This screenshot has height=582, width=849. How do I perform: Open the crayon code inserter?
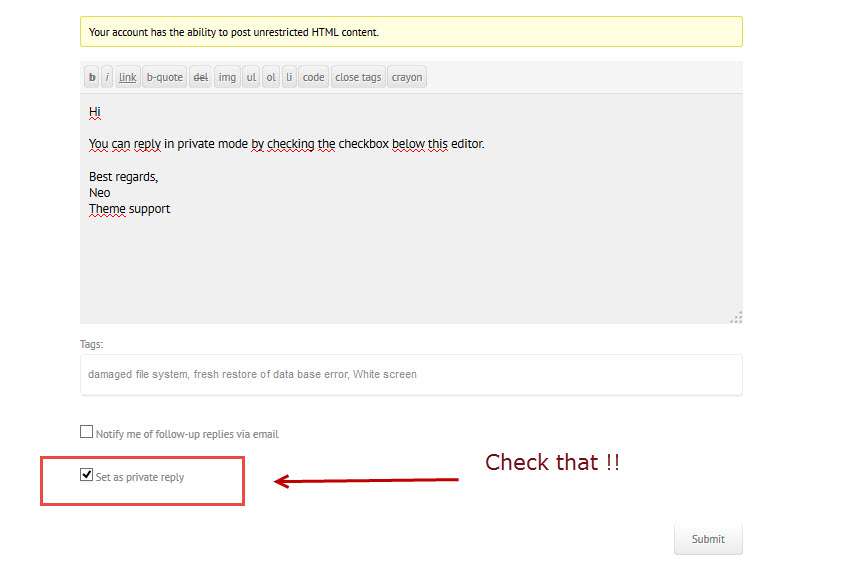[x=407, y=77]
